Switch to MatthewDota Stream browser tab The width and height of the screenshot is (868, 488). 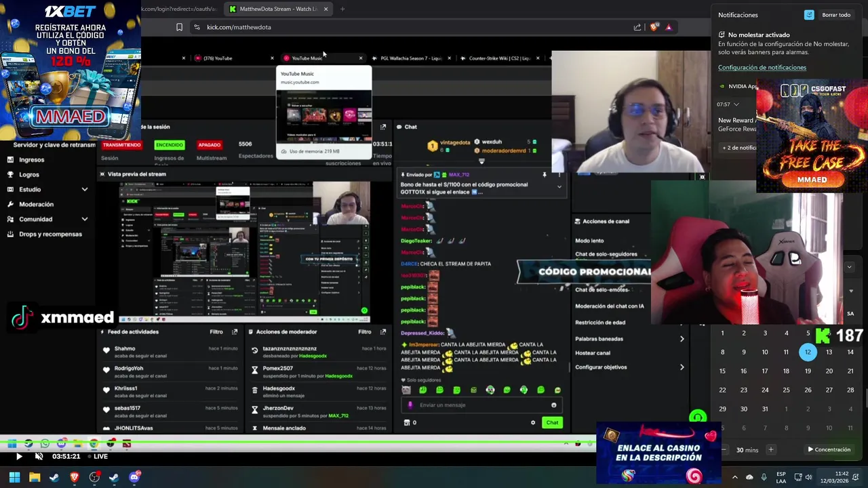278,9
